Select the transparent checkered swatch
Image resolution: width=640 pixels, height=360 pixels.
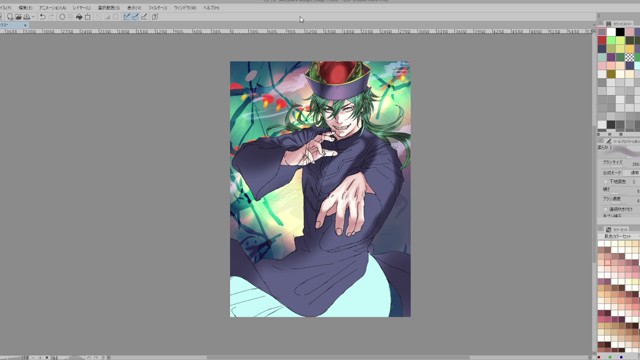pyautogui.click(x=630, y=57)
